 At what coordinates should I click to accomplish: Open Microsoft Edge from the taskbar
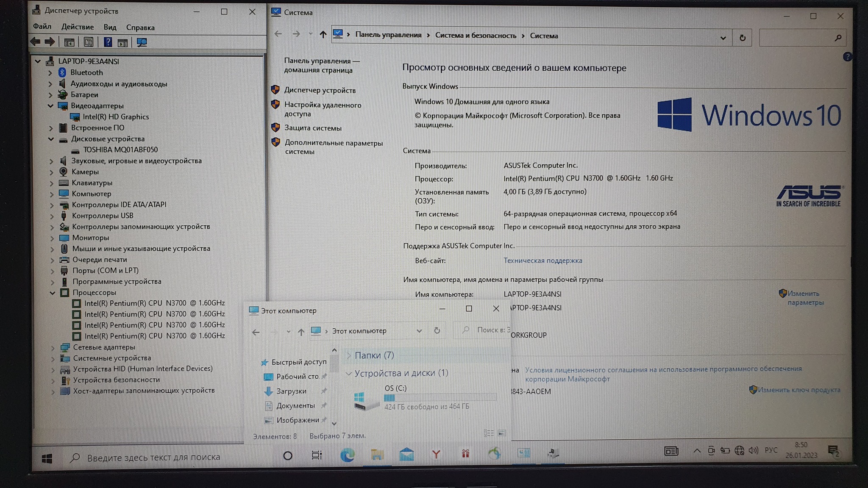tap(347, 455)
